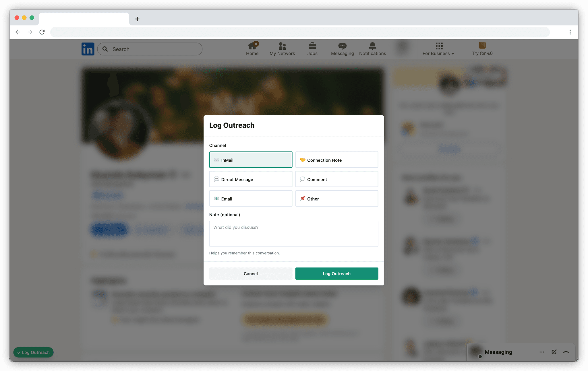Check Notifications via the bell icon

tap(372, 48)
